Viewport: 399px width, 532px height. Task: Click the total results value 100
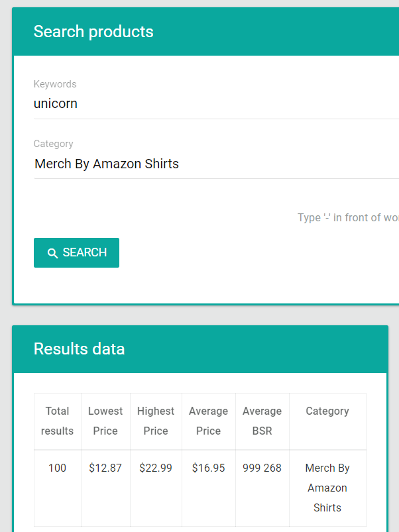(x=58, y=468)
